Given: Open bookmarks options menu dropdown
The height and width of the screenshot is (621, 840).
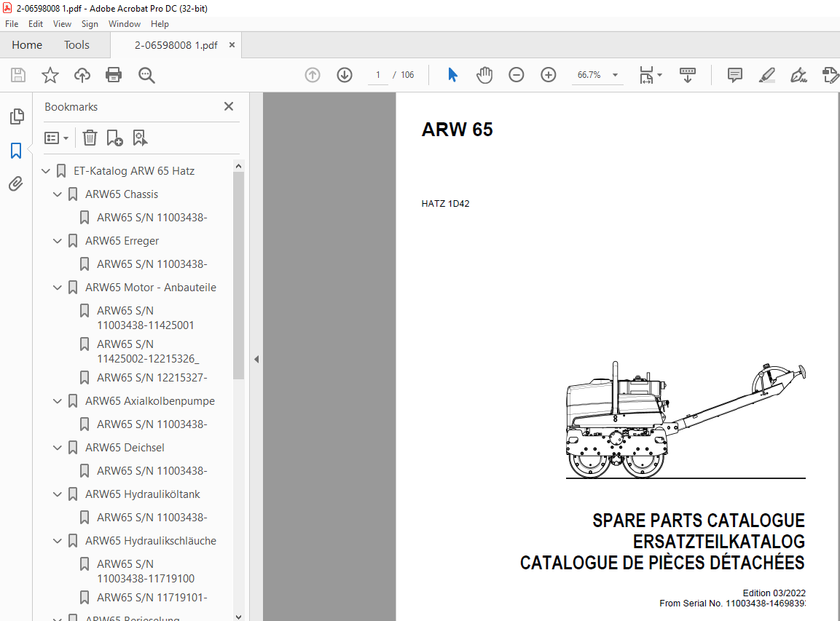Looking at the screenshot, I should (x=56, y=138).
